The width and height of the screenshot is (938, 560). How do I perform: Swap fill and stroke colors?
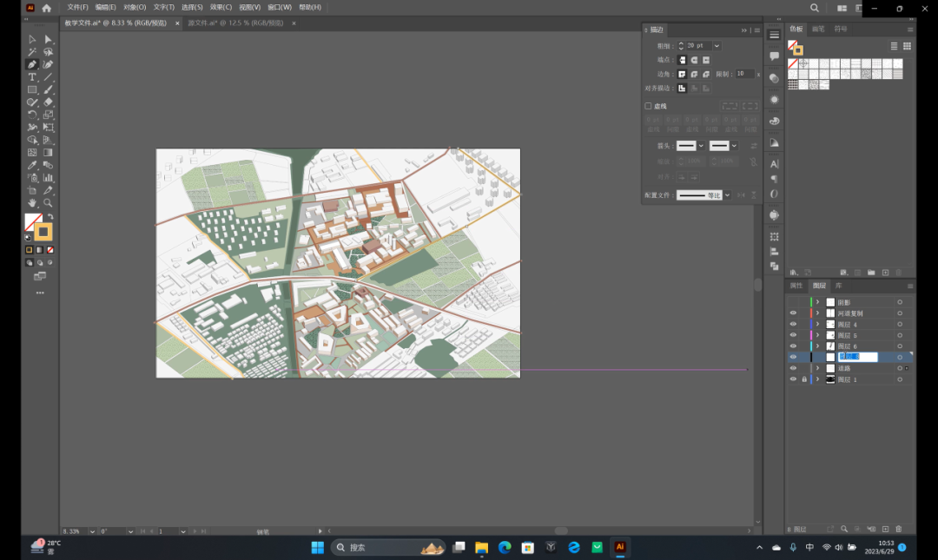pyautogui.click(x=50, y=217)
